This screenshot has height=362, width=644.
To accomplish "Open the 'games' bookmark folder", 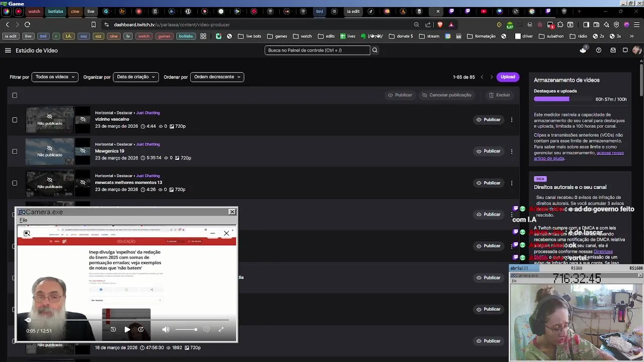I will coord(277,36).
